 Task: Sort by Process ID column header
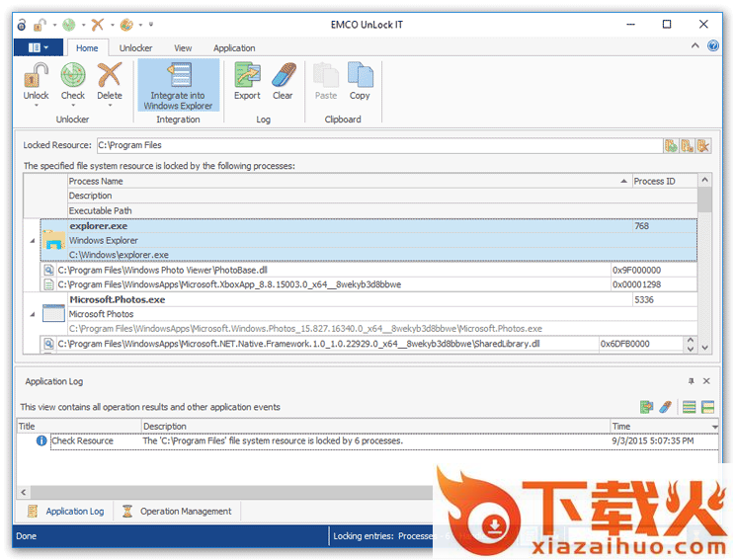click(665, 181)
